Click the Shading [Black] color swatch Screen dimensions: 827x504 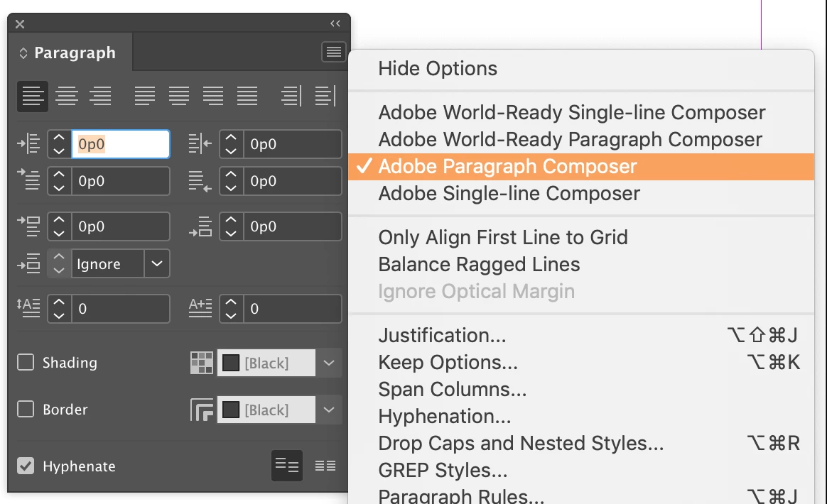(x=231, y=363)
